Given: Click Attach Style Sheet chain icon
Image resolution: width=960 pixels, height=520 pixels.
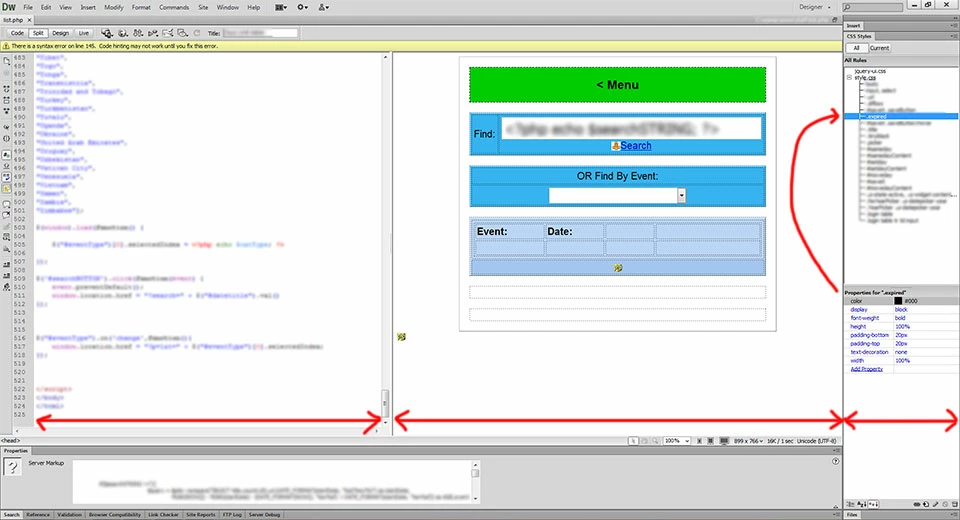Looking at the screenshot, I should (x=917, y=504).
